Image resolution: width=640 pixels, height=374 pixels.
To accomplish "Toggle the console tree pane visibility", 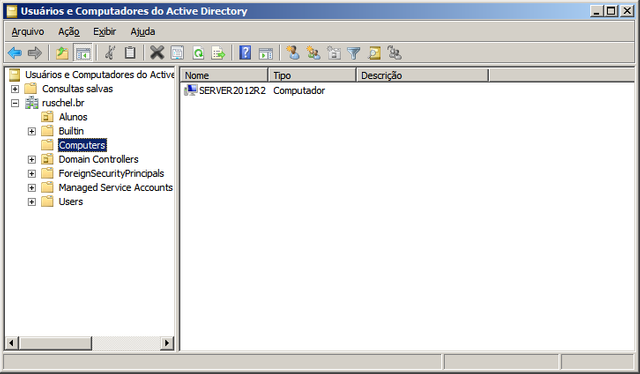I will 83,53.
